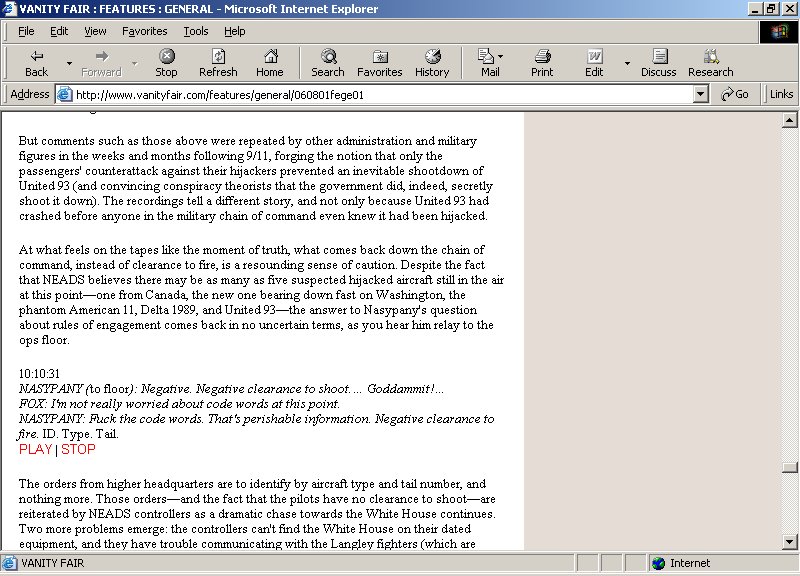Expand the address bar URL dropdown
Screen dimensions: 800x576
coord(701,94)
